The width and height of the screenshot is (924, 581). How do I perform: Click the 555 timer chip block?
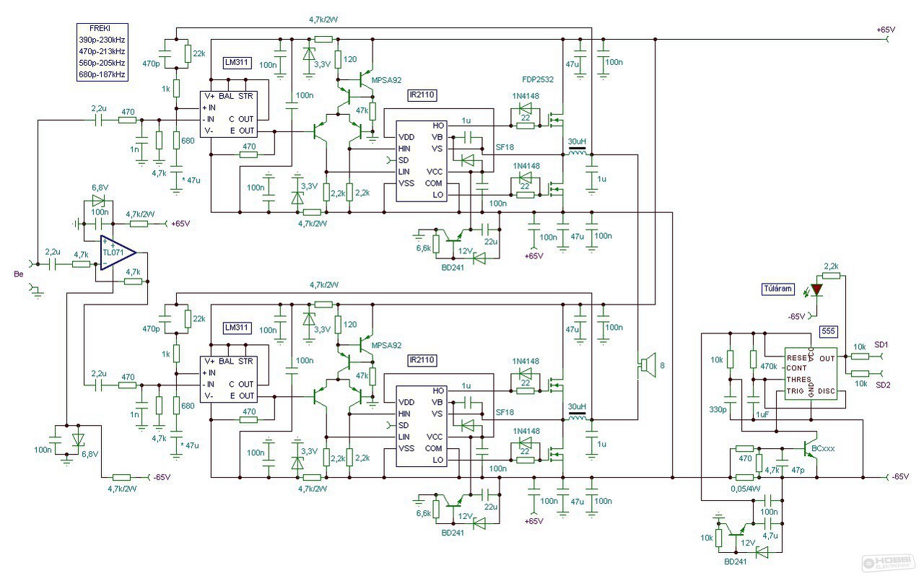tap(813, 377)
